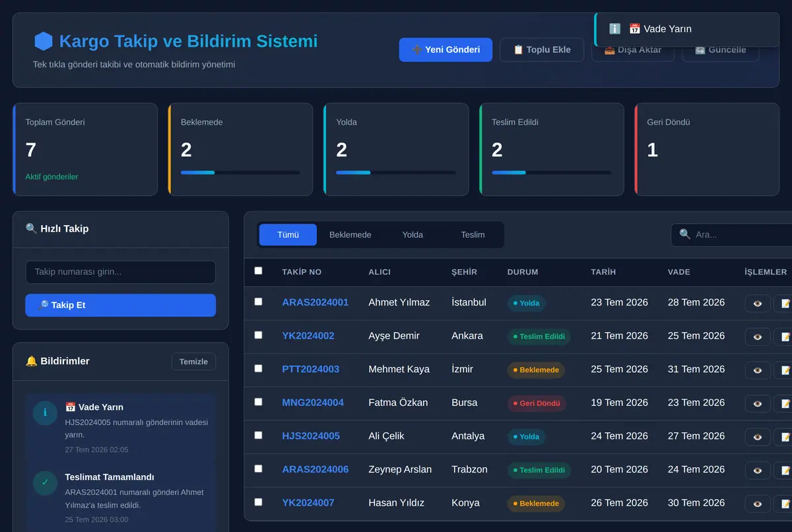The image size is (792, 532).
Task: View MNG2024004 using its eye icon
Action: click(757, 403)
